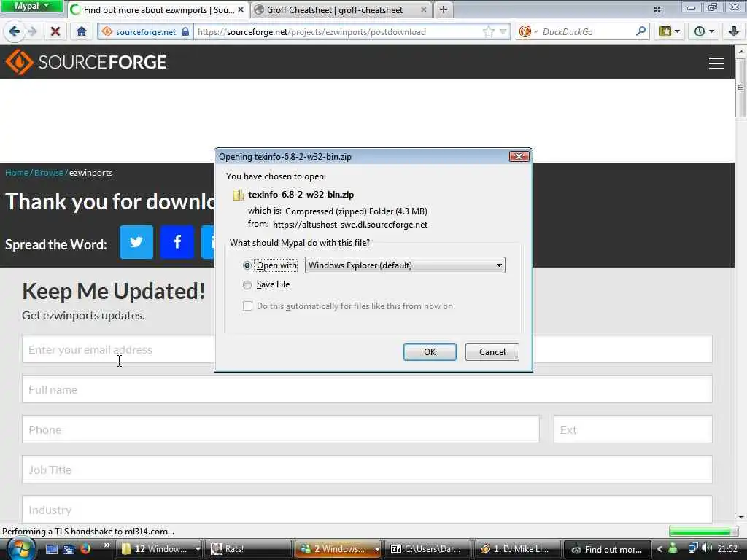Close the Opening texinfo dialog
Screen dimensions: 747x560
(519, 156)
